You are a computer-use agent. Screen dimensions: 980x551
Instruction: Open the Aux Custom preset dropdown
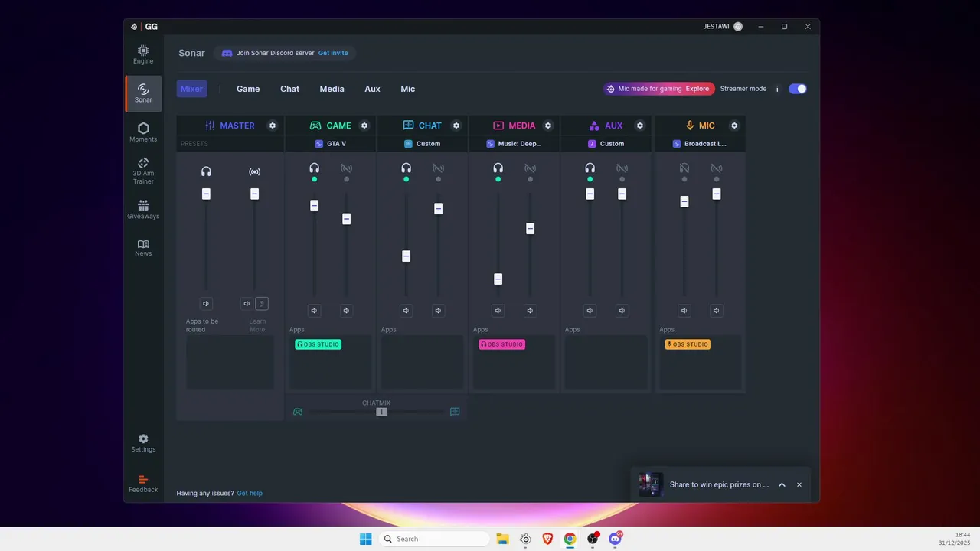click(x=606, y=144)
